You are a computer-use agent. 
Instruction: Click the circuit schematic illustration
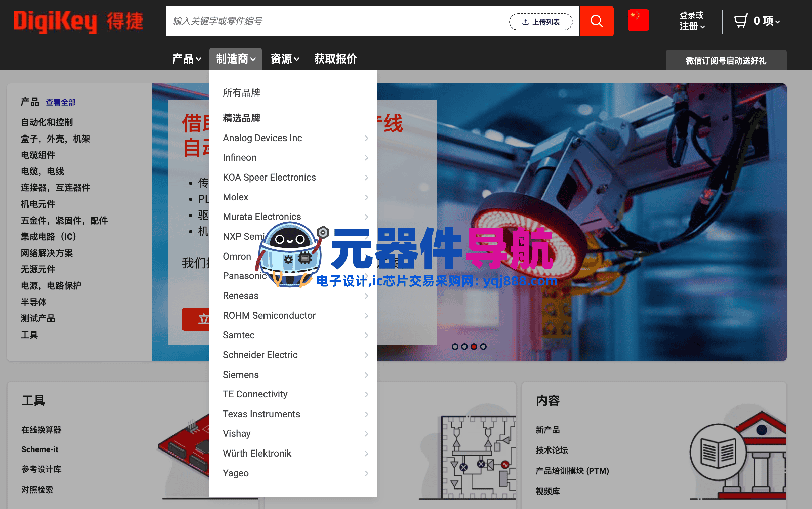pos(478,458)
